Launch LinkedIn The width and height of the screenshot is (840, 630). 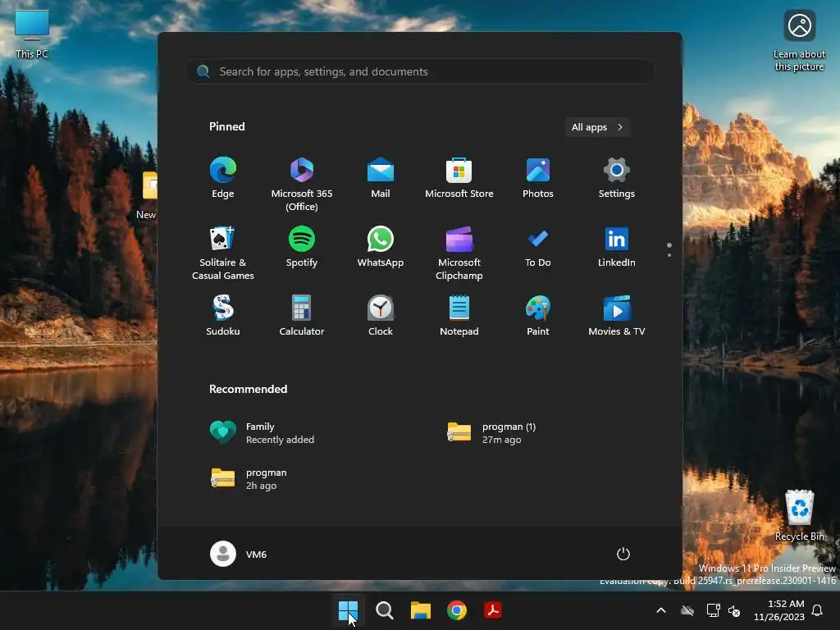617,247
